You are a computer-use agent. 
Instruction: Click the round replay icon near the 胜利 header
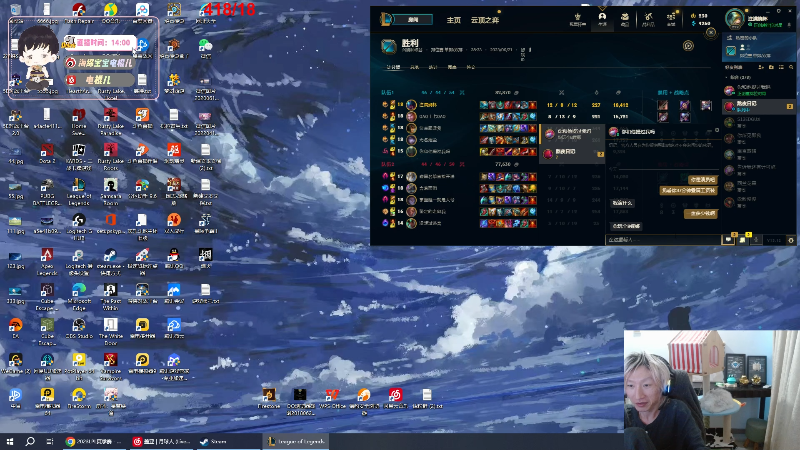[x=688, y=46]
